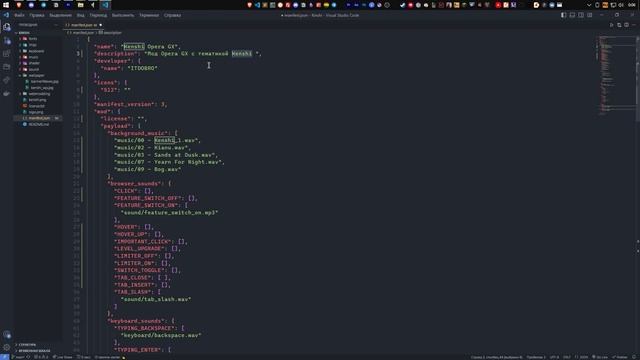Screen dimensions: 640x360
Task: Select the manifest.json editor tab
Action: (x=83, y=25)
